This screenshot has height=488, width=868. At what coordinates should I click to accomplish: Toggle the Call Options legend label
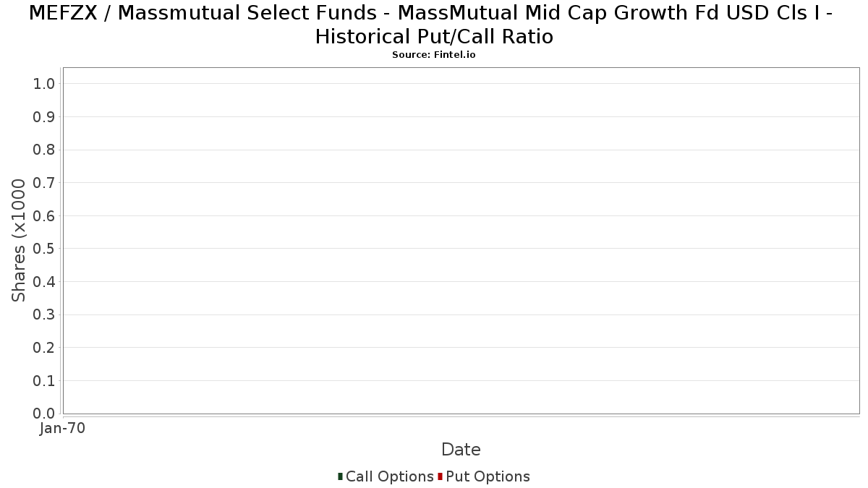390,476
